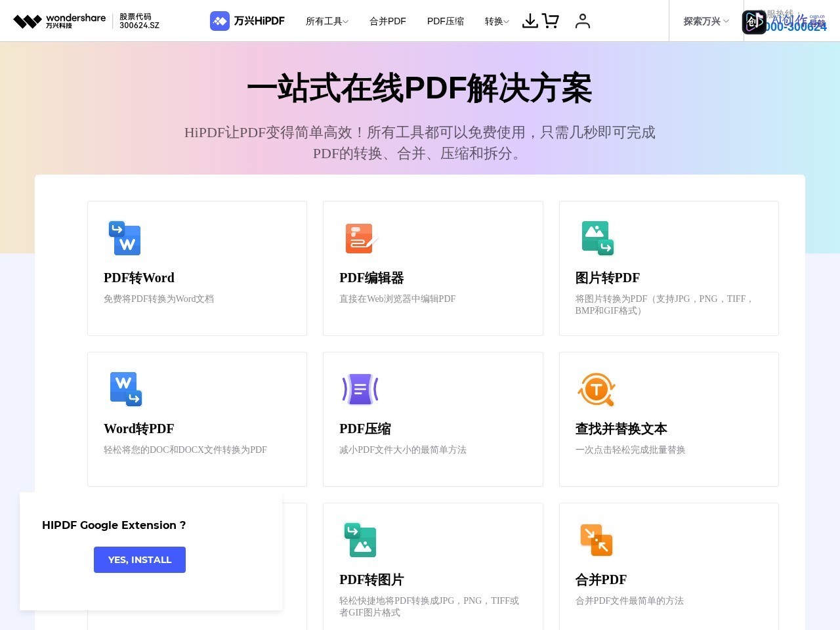Click the text 直接在Web浏览器中编辑PDF

(398, 299)
